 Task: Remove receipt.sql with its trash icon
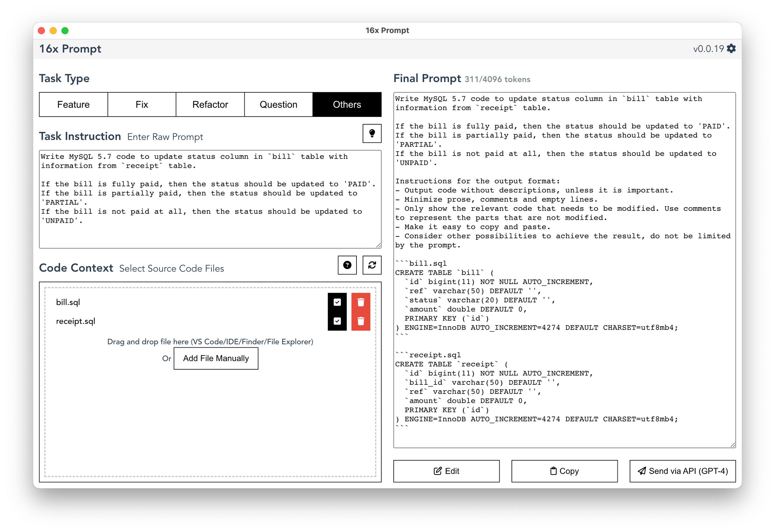(360, 321)
